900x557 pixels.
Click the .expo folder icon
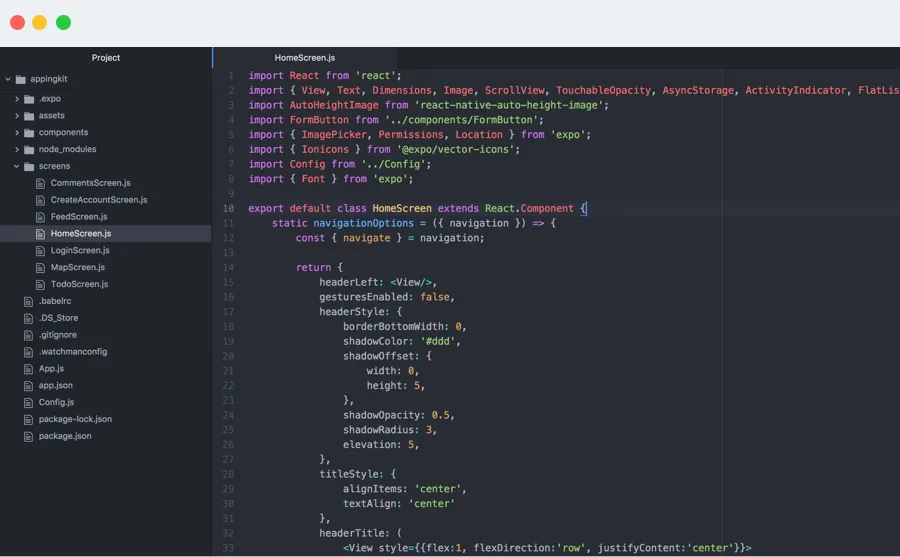point(29,99)
